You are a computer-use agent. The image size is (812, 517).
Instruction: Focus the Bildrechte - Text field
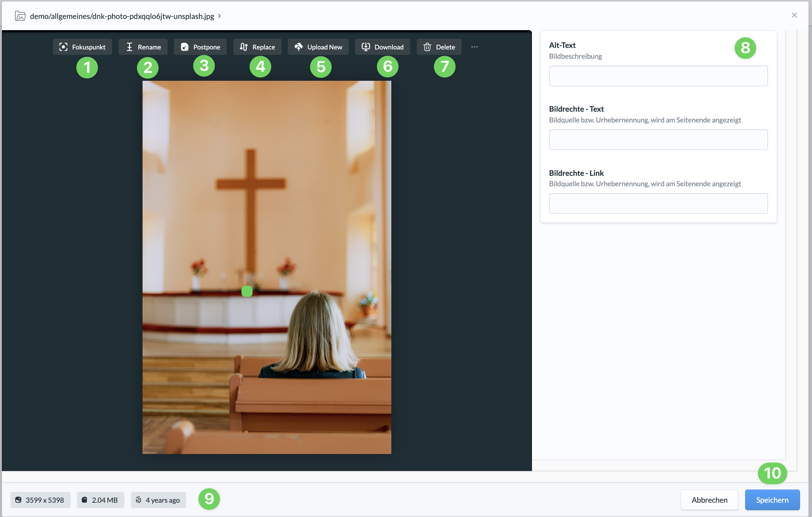click(658, 139)
